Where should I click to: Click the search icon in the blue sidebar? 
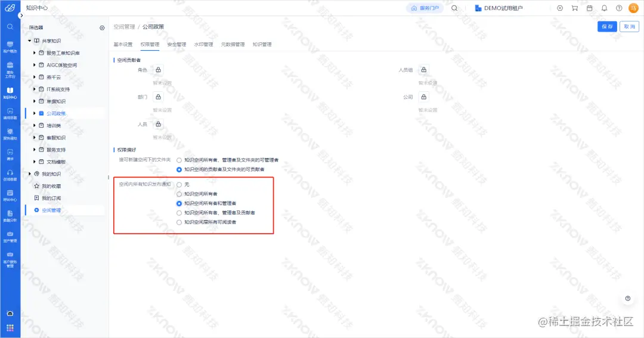coord(10,27)
